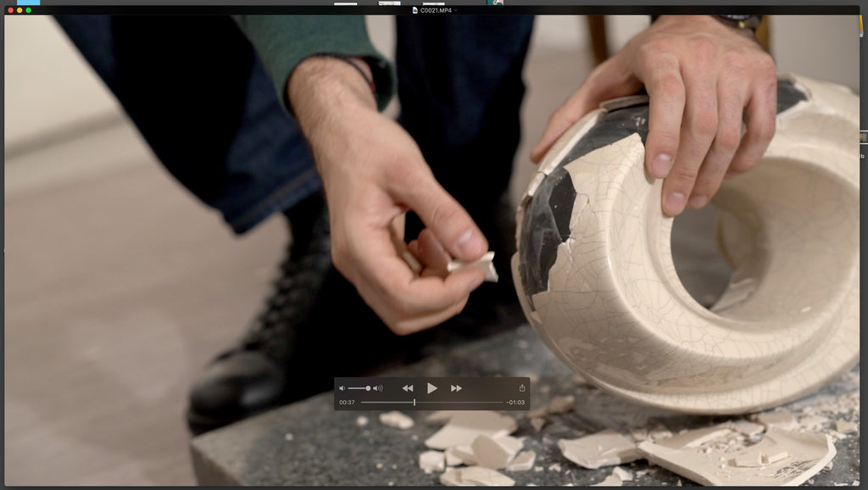The image size is (868, 490).
Task: Click the volume slider knob
Action: coord(368,388)
